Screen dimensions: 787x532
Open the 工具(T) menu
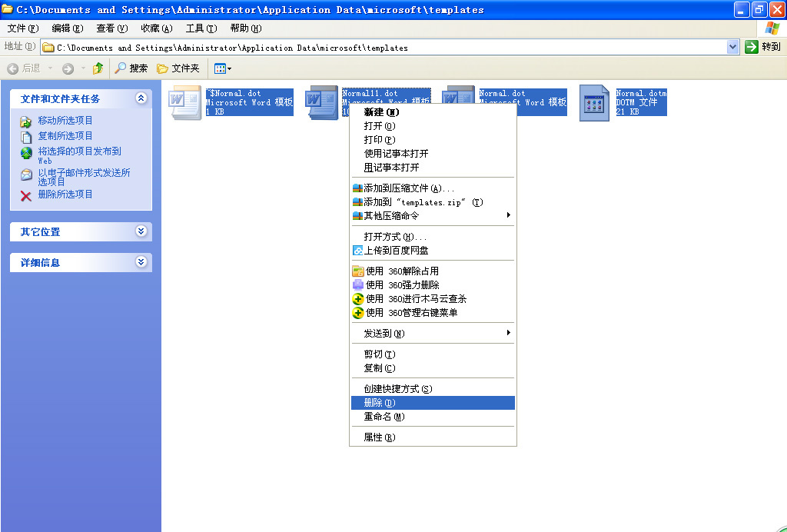click(201, 28)
